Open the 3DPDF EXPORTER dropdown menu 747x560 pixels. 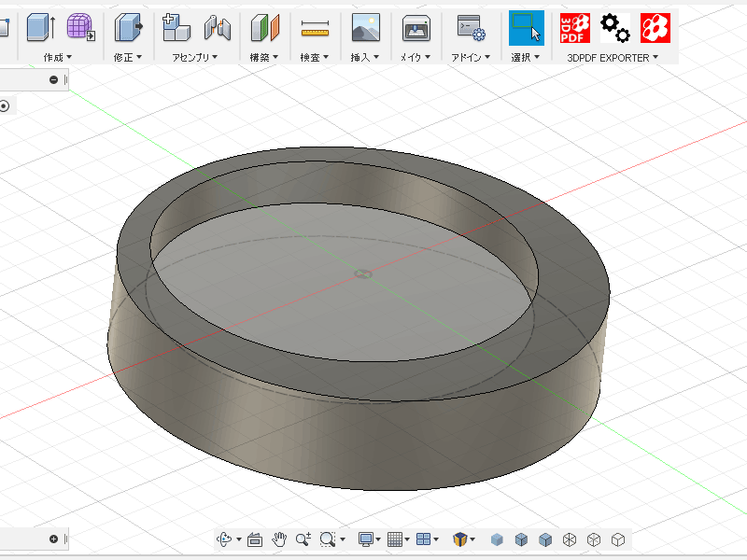pos(613,58)
